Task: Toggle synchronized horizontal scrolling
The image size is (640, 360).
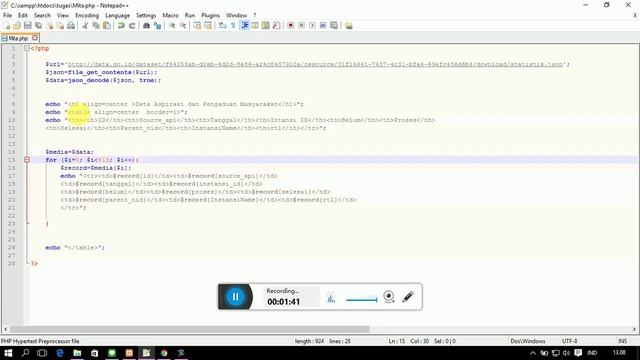Action: [x=208, y=26]
